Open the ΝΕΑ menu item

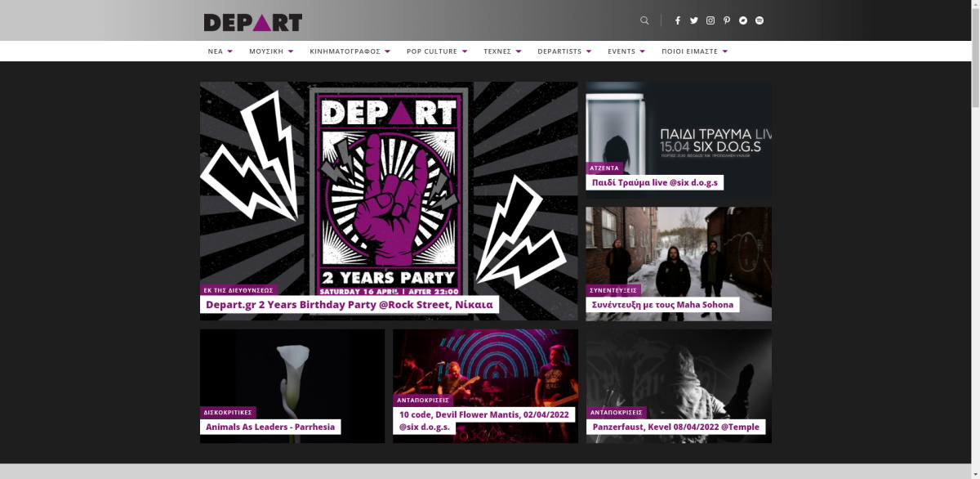point(216,51)
